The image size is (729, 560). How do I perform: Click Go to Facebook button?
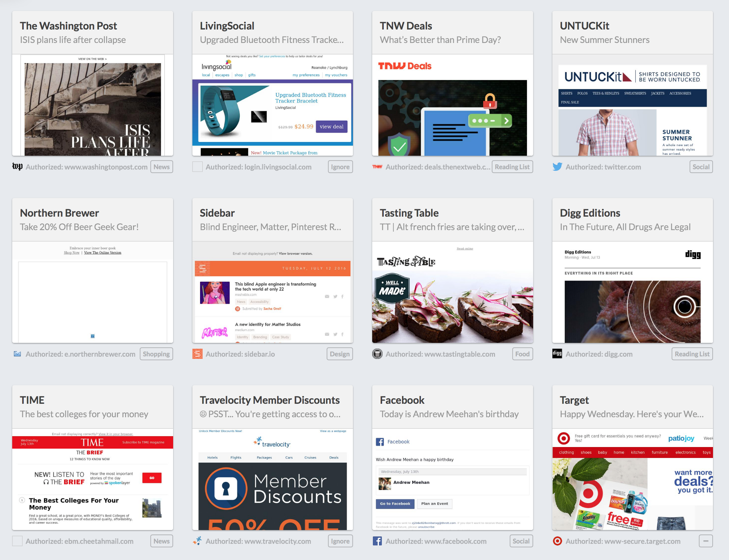pos(395,504)
